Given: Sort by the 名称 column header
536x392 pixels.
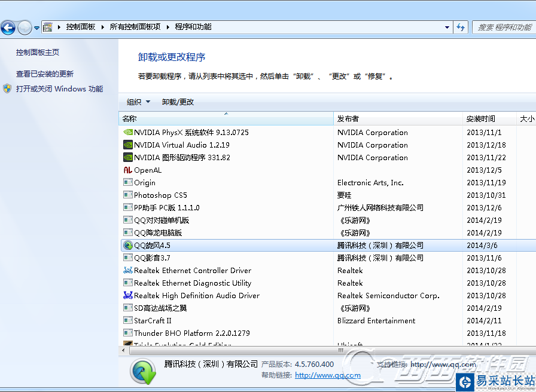Looking at the screenshot, I should [x=226, y=118].
